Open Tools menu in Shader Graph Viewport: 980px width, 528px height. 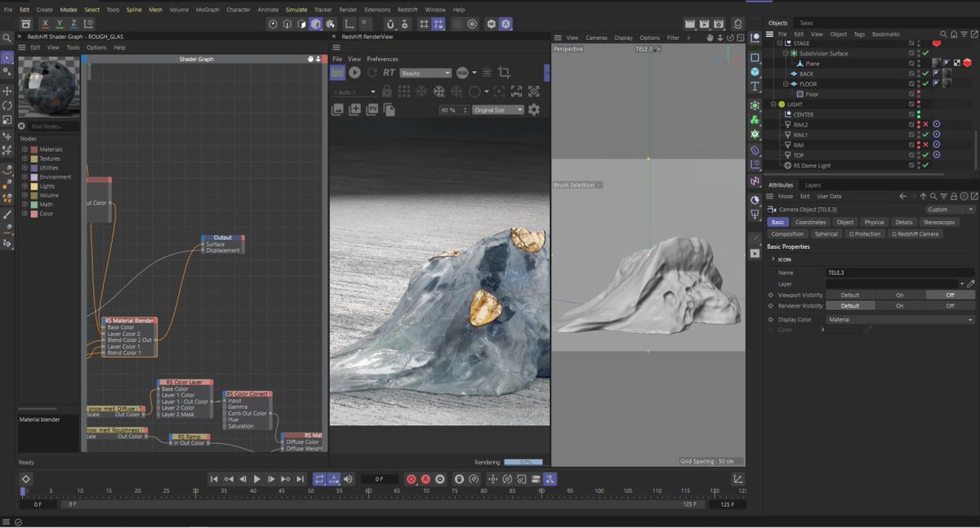[x=73, y=47]
